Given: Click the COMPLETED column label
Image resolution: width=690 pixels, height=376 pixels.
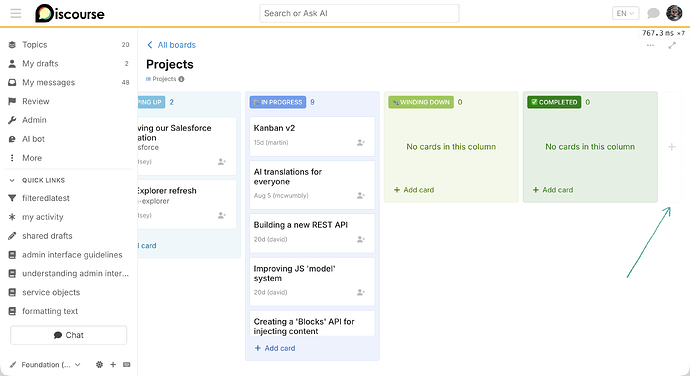Looking at the screenshot, I should 554,102.
